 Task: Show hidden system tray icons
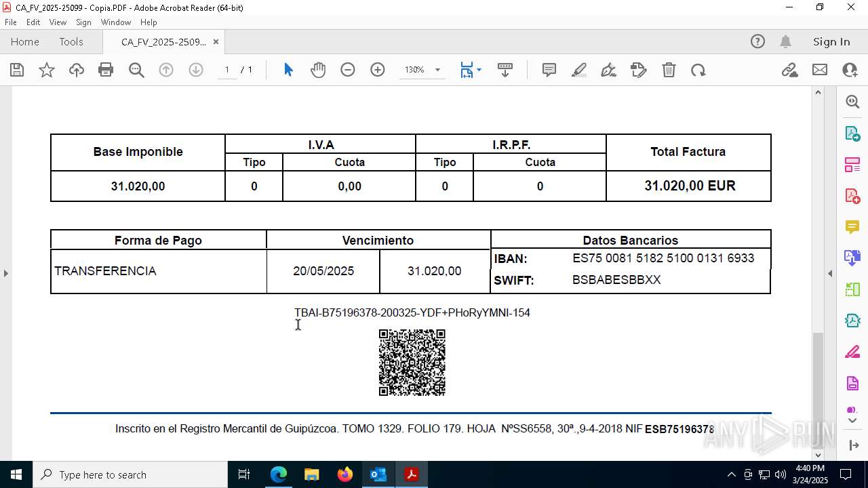(x=731, y=474)
